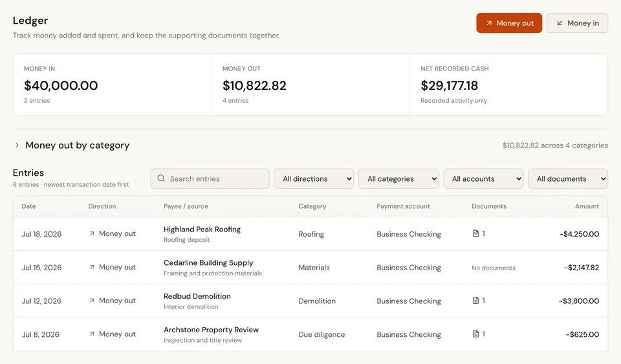Click the $40,000.00 Money In total
Image resolution: width=621 pixels, height=364 pixels.
61,85
